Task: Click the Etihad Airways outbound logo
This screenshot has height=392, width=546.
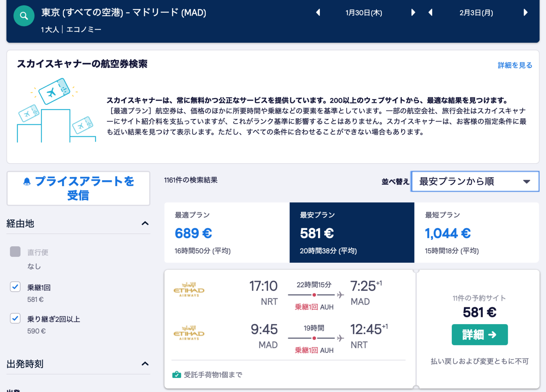Action: coord(189,290)
